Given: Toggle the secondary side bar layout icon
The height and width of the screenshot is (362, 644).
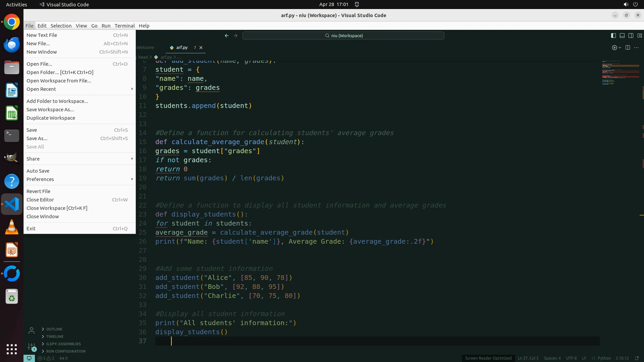Looking at the screenshot, I should [631, 36].
